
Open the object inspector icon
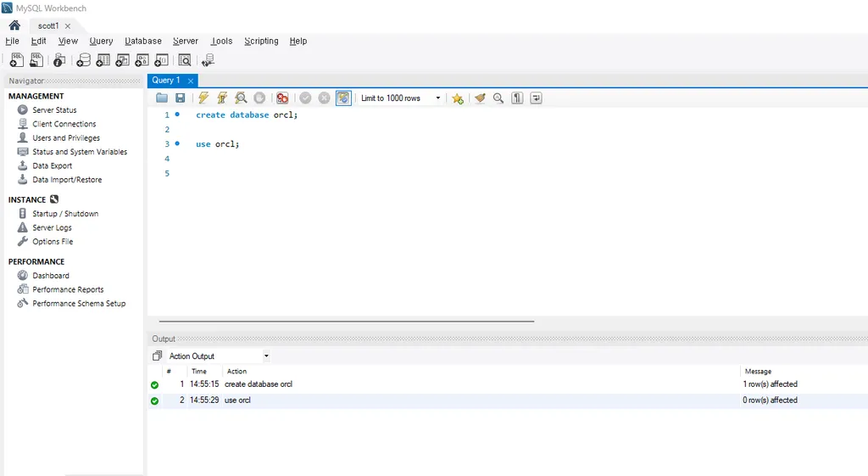pos(59,60)
